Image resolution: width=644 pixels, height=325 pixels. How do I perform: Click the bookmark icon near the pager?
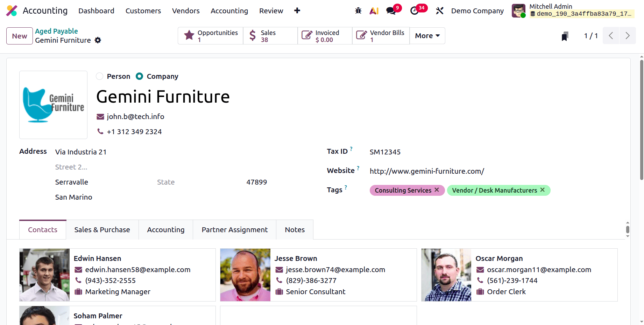click(565, 36)
